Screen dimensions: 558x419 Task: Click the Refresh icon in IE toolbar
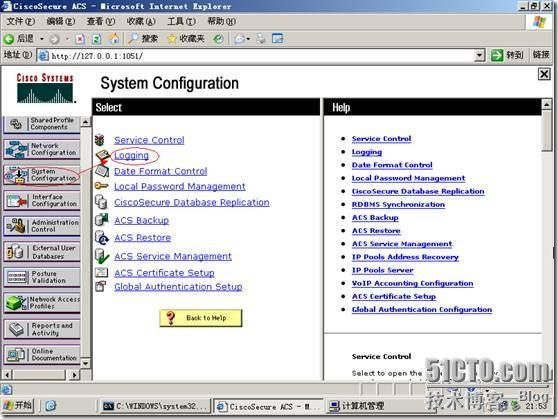[96, 39]
